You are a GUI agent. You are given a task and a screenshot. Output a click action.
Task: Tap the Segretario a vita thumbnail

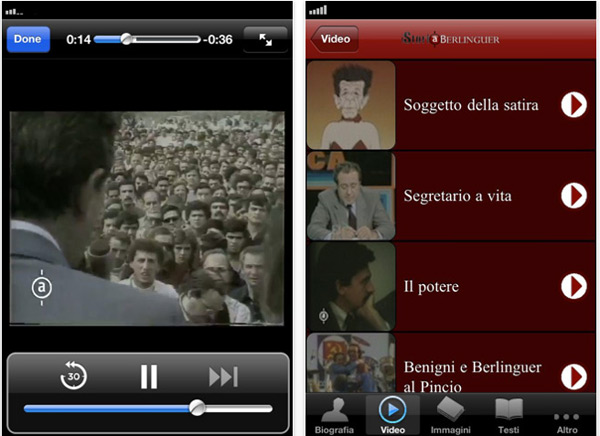(x=350, y=196)
